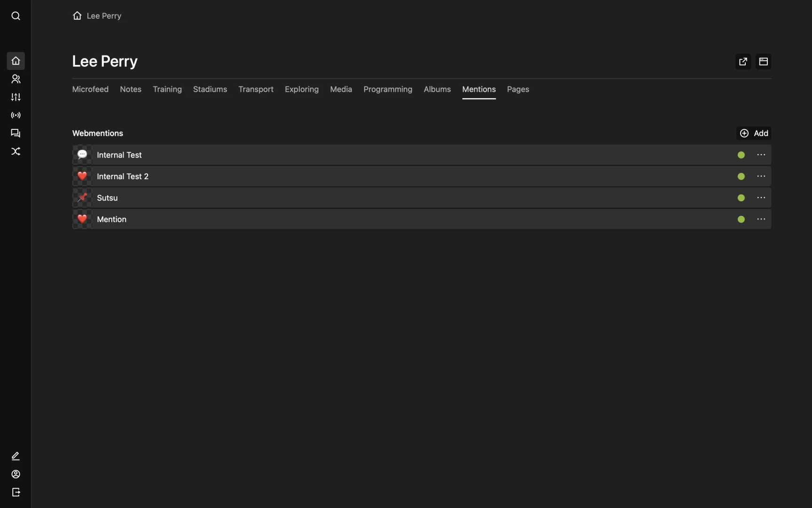This screenshot has height=508, width=812.
Task: Toggle green status dot for Internal Test
Action: point(741,155)
